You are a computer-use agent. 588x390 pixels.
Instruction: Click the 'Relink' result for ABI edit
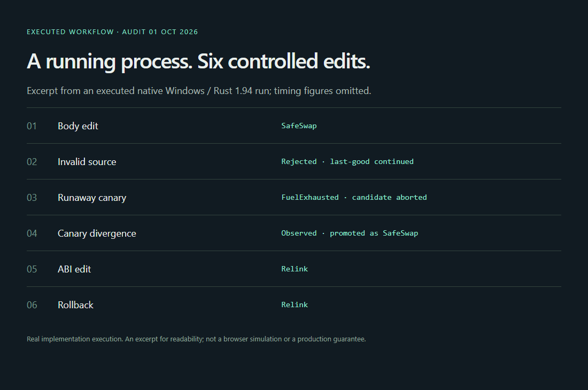[x=295, y=269]
